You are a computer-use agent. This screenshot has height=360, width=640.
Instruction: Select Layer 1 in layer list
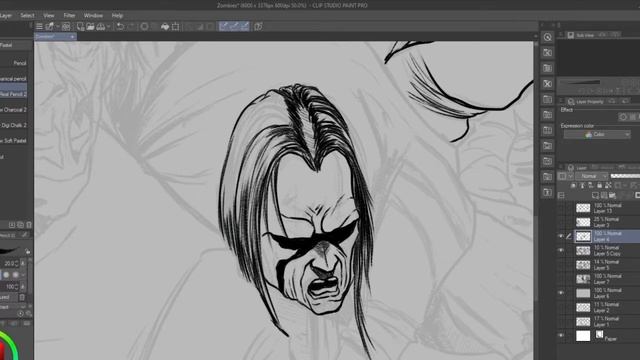(607, 321)
